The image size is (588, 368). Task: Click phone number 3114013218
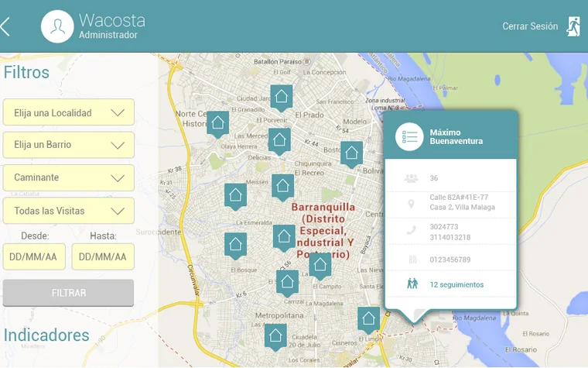click(450, 237)
